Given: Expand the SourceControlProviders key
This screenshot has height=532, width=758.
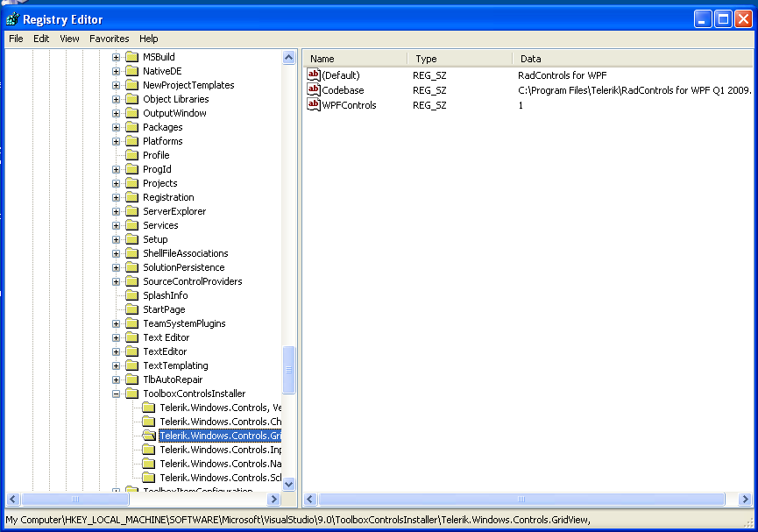Looking at the screenshot, I should pos(116,281).
